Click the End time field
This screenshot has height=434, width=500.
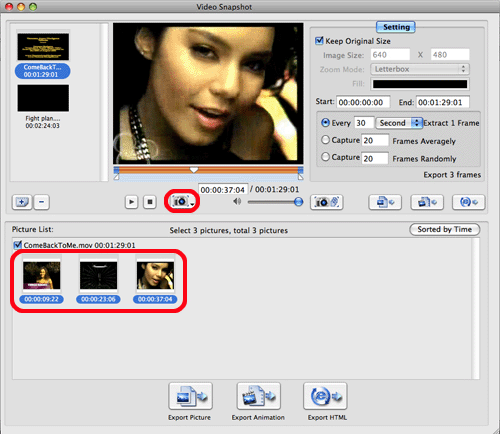[x=443, y=102]
